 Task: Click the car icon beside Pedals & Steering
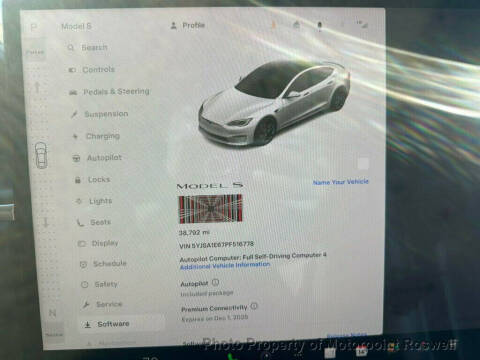point(73,92)
